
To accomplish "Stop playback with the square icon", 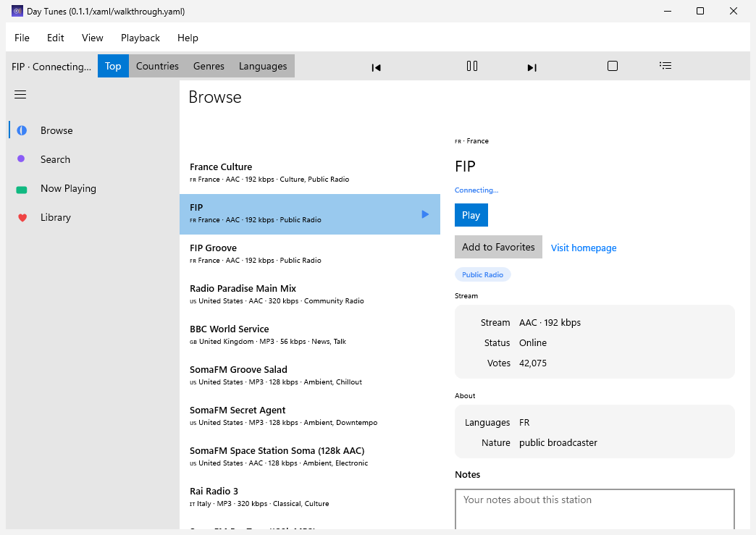I will tap(613, 66).
